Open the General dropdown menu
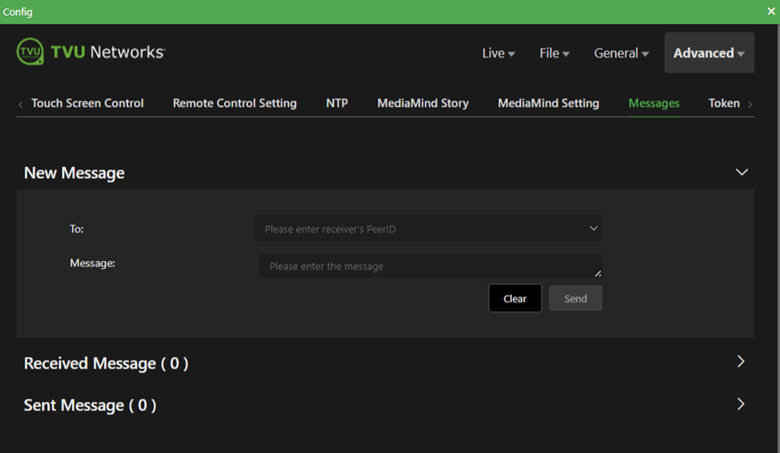The width and height of the screenshot is (780, 453). (621, 53)
